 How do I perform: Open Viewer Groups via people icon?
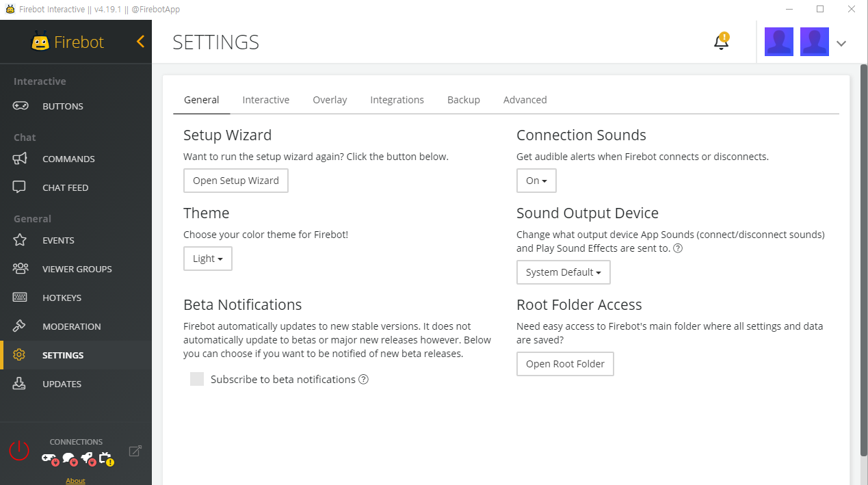[x=21, y=269]
